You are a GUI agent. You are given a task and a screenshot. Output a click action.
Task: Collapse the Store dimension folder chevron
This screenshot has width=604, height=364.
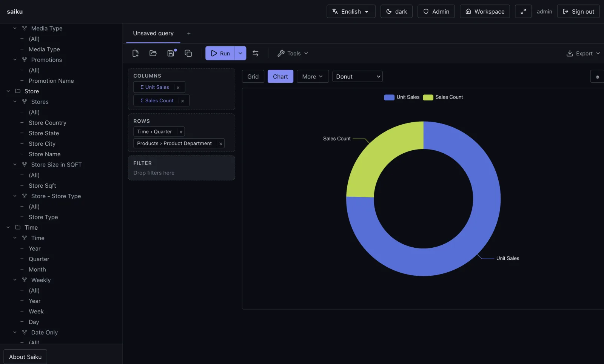pyautogui.click(x=8, y=91)
